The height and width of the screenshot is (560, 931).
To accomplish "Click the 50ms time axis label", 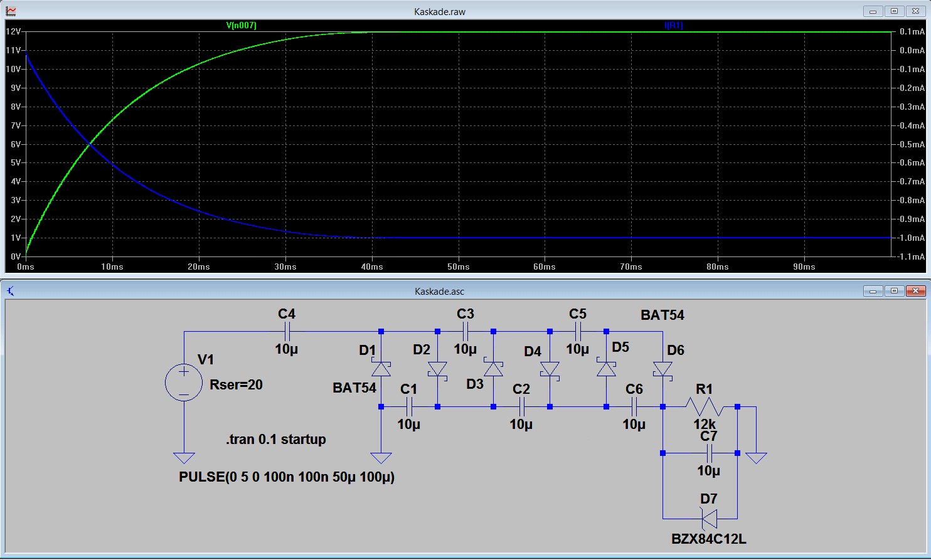I will pyautogui.click(x=459, y=267).
